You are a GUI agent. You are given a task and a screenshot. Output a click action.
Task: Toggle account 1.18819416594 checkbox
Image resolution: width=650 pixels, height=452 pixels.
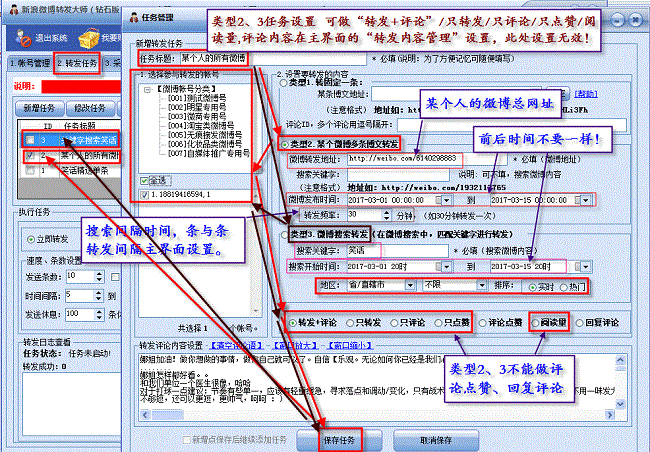144,195
